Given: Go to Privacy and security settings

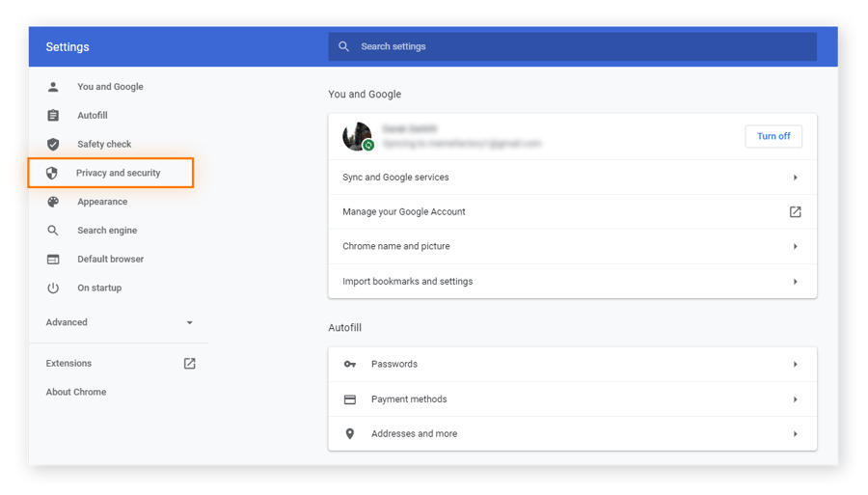Looking at the screenshot, I should pyautogui.click(x=111, y=173).
